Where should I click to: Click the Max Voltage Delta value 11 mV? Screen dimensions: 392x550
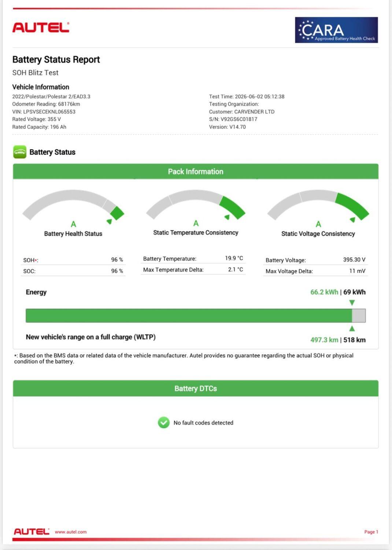[x=357, y=271]
